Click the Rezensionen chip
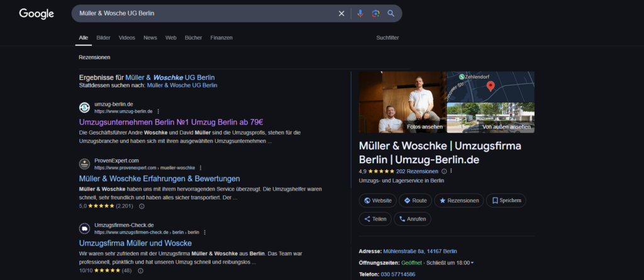644x280 pixels. pyautogui.click(x=94, y=57)
